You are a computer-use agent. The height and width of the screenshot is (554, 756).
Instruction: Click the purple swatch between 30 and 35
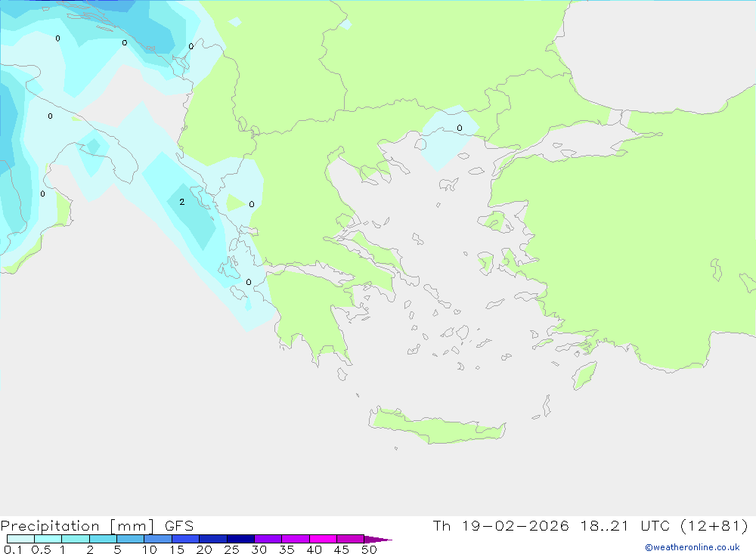tap(268, 539)
